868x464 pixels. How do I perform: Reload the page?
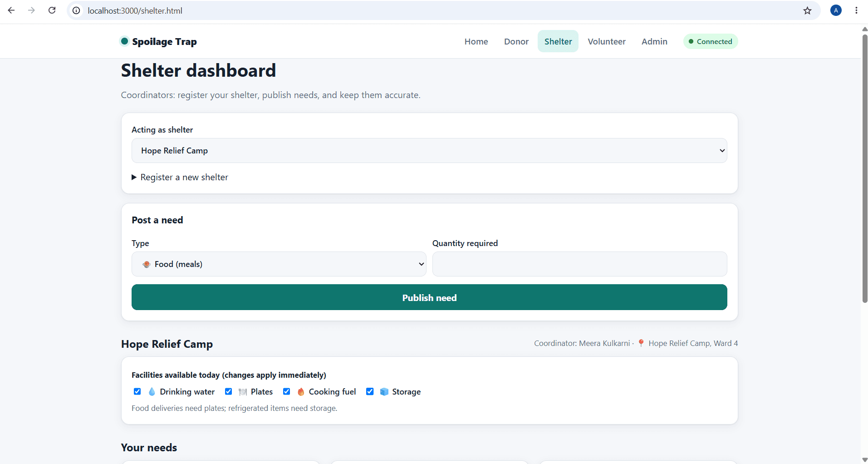52,10
